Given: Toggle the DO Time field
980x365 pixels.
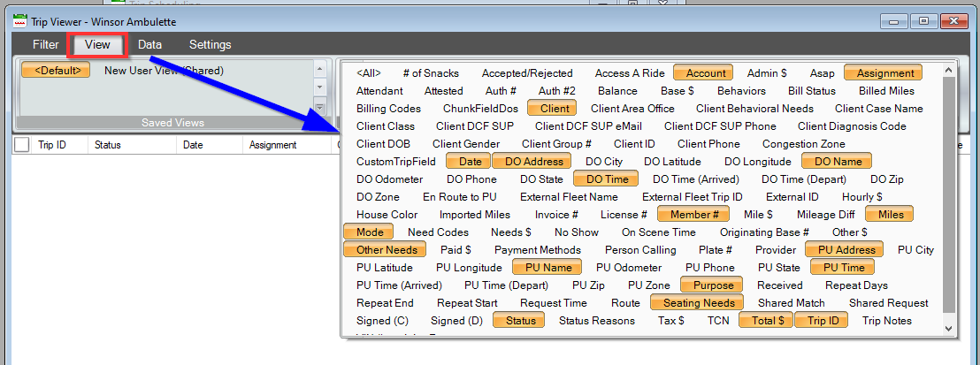Looking at the screenshot, I should point(608,179).
